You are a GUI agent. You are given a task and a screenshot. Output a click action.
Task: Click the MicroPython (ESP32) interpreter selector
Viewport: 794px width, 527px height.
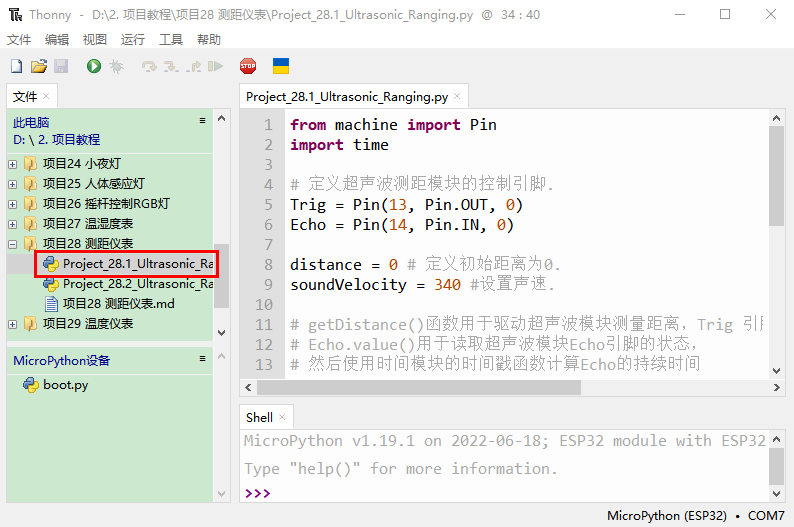tap(666, 516)
